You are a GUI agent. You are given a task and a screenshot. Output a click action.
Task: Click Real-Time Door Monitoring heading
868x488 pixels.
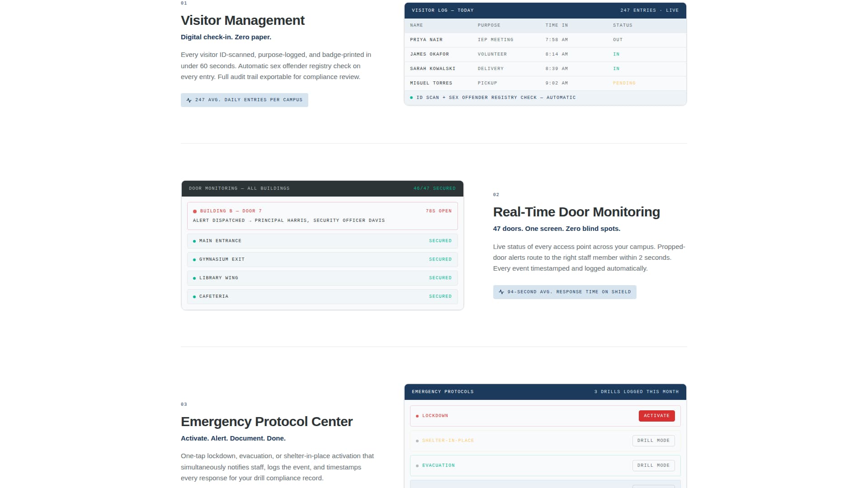click(576, 212)
